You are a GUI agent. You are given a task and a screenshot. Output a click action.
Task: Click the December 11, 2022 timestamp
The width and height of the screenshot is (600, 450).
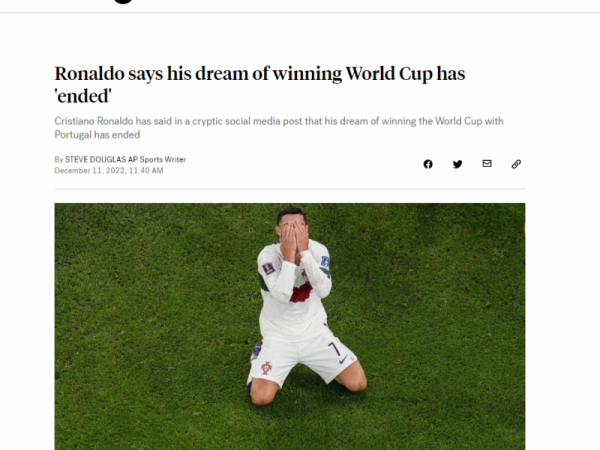point(109,171)
